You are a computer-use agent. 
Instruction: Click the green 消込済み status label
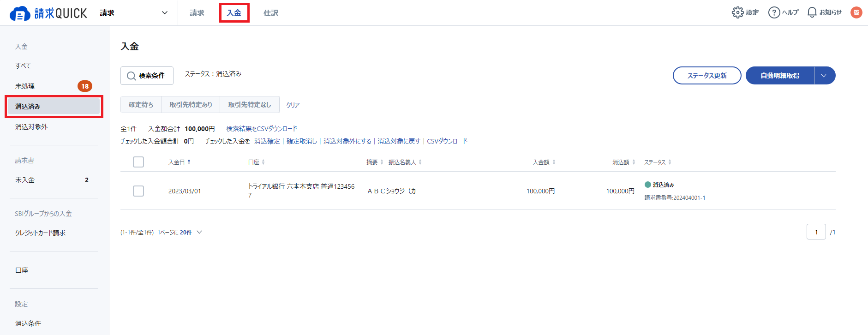coord(659,185)
